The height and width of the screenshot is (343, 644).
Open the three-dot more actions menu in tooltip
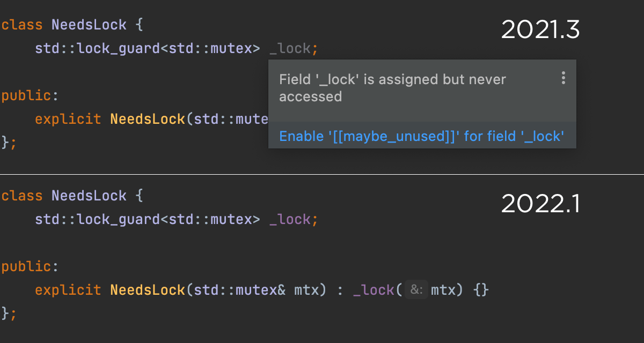(563, 78)
